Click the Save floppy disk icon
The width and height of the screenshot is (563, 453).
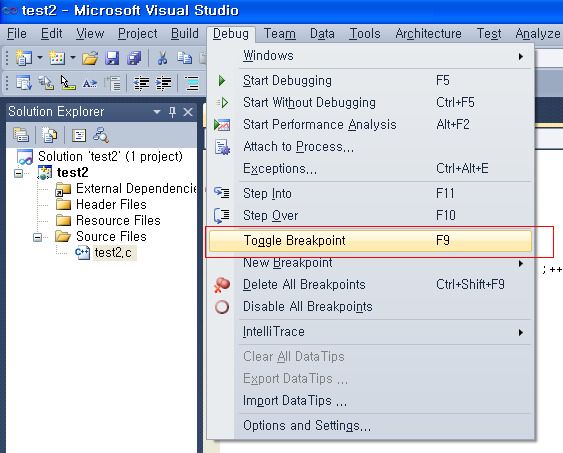tap(112, 58)
